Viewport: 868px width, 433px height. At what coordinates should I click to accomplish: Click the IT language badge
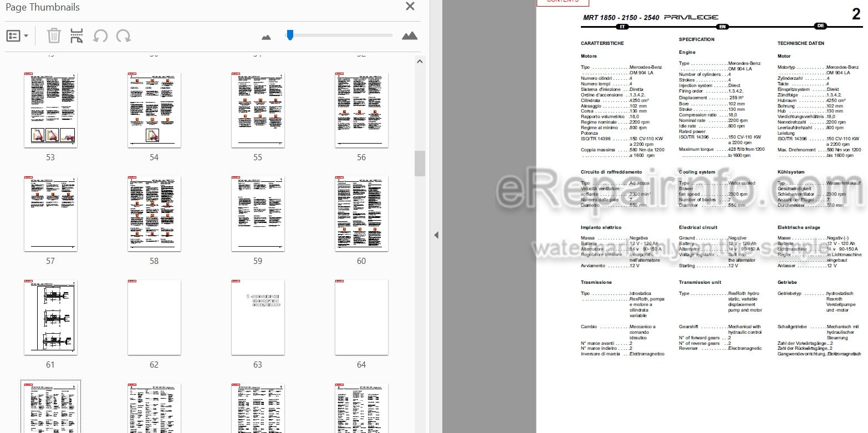pos(622,26)
